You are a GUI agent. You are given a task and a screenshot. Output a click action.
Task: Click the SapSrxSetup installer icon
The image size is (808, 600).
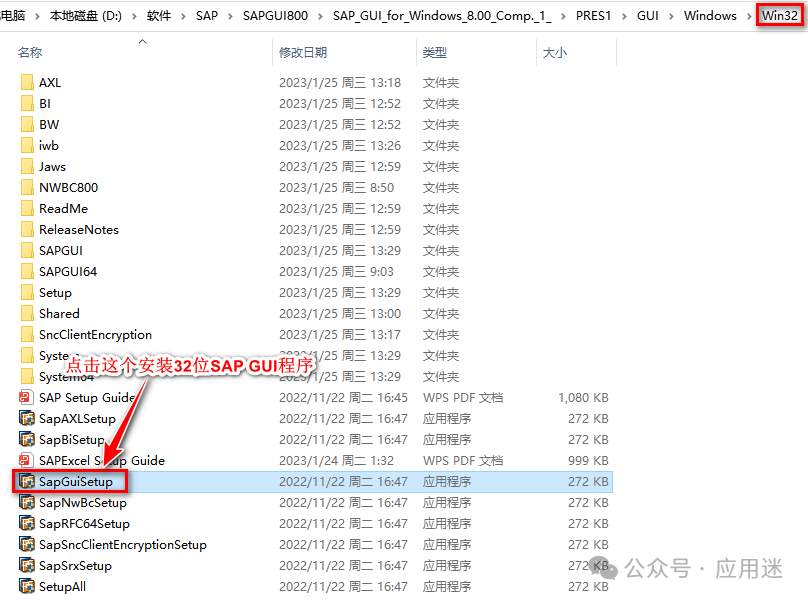(x=26, y=565)
